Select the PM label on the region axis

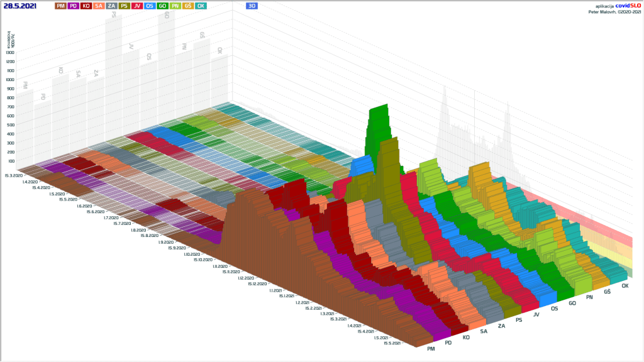(x=431, y=348)
